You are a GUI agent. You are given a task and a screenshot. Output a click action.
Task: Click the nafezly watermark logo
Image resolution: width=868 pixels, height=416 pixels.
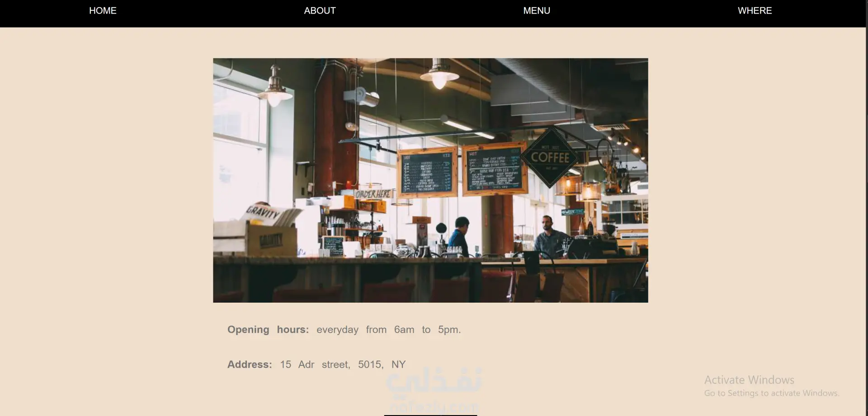pyautogui.click(x=433, y=389)
